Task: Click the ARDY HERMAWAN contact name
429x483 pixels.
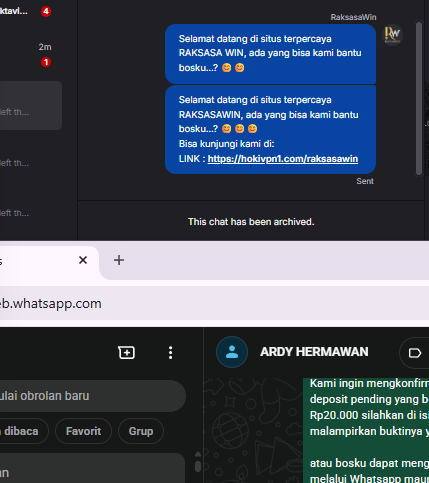Action: tap(314, 352)
